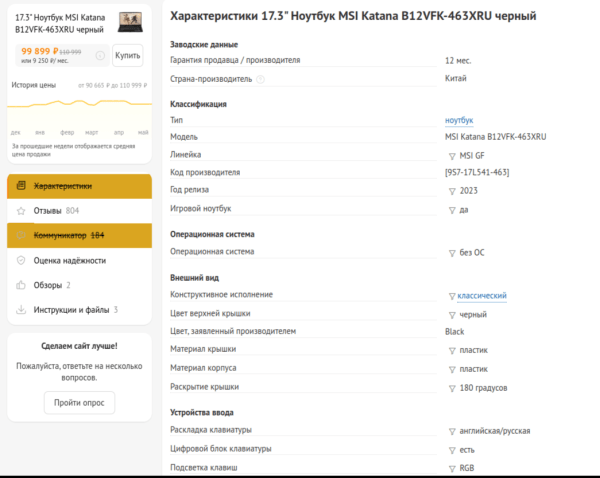
Task: Open the Отзывы 804 section
Action: 80,211
